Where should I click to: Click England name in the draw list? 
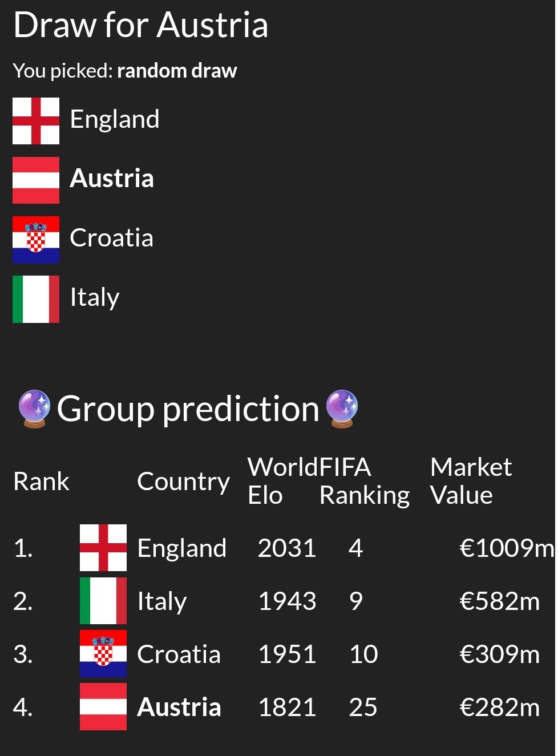[x=115, y=119]
